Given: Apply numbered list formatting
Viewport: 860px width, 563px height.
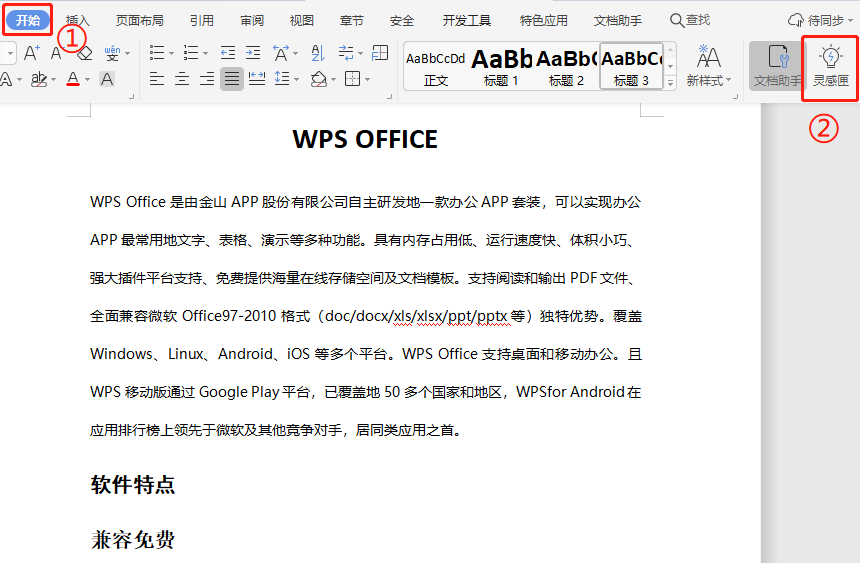Looking at the screenshot, I should coord(191,53).
